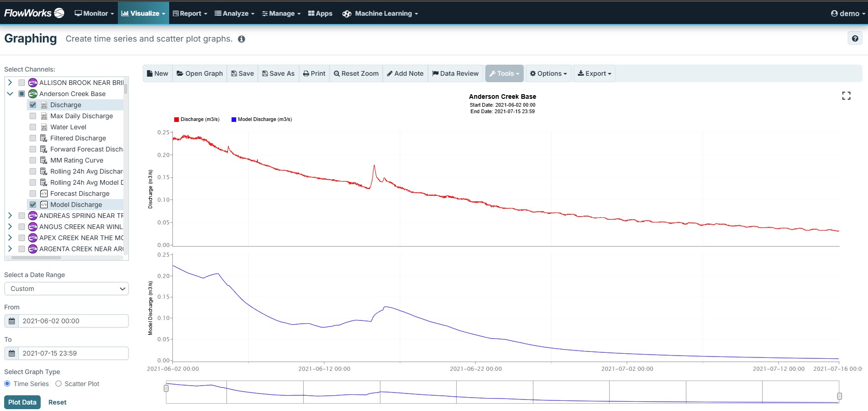Open the Machine Learning menu
Image resolution: width=868 pixels, height=411 pixels.
(380, 13)
